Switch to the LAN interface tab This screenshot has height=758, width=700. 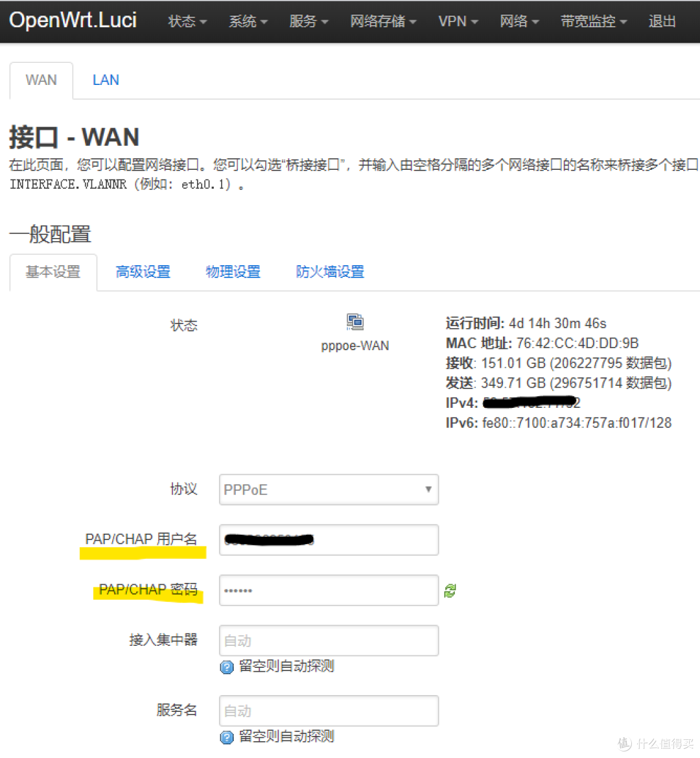click(106, 80)
